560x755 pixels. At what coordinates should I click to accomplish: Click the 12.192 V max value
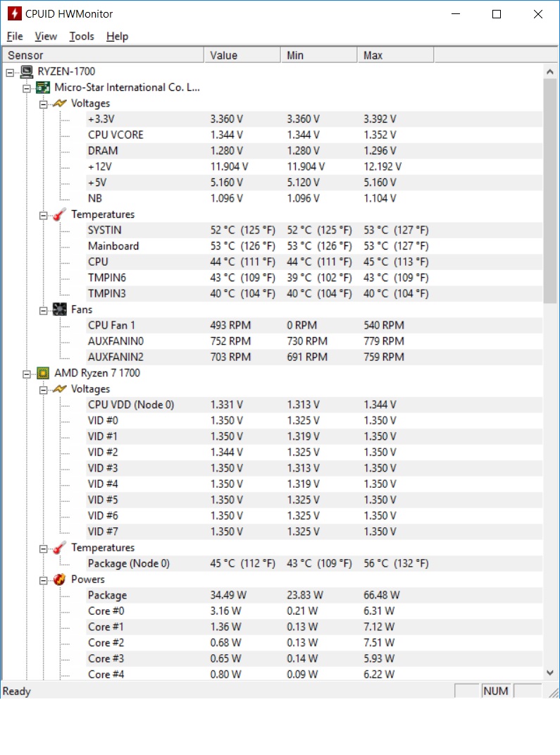coord(382,166)
